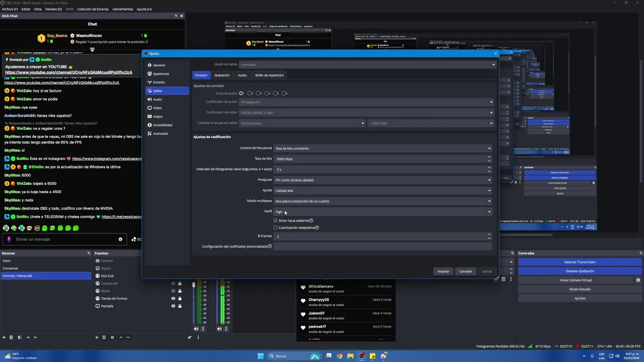The image size is (644, 362).
Task: Open source properties gear in Fuentes
Action: tap(112, 337)
